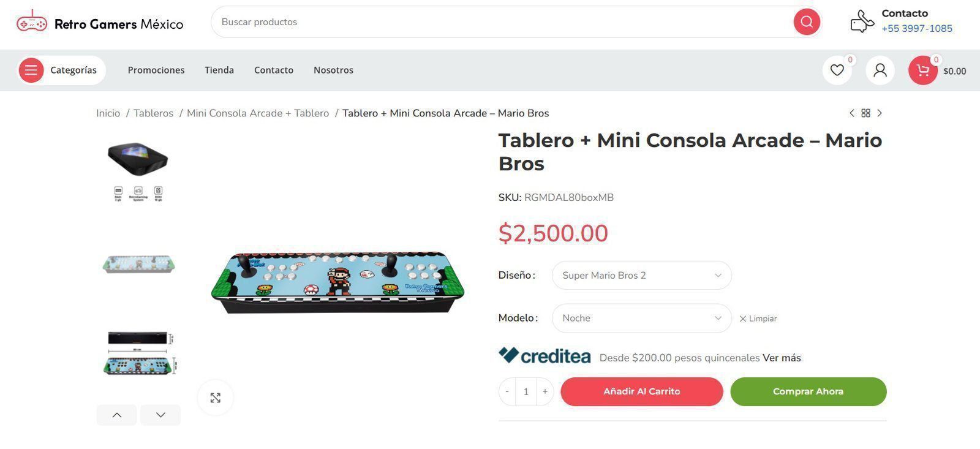The width and height of the screenshot is (980, 449).
Task: Go to next product arrow
Action: pos(880,113)
